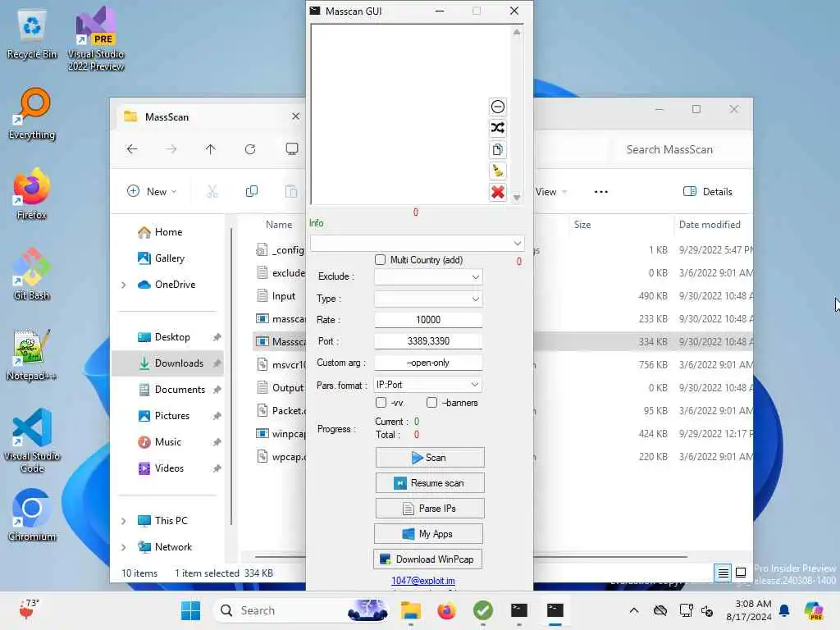The image size is (840, 630).
Task: Toggle the --banners checkbox
Action: (431, 402)
